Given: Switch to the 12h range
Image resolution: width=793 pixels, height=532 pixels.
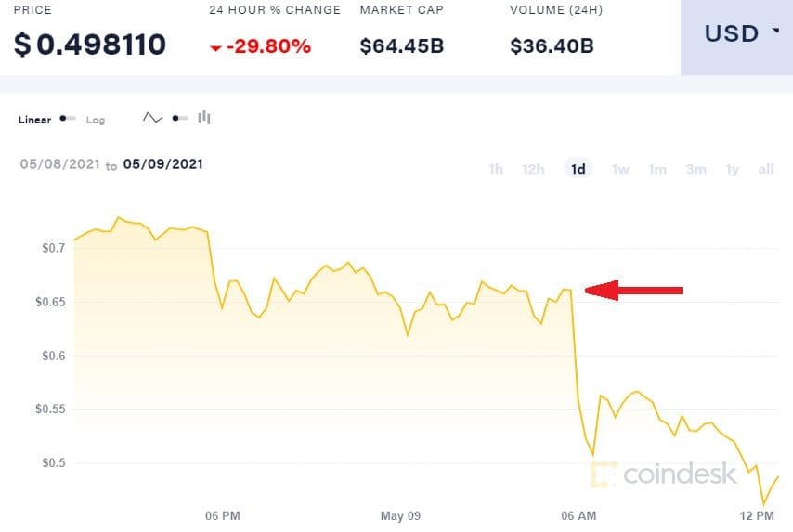Looking at the screenshot, I should click(534, 169).
